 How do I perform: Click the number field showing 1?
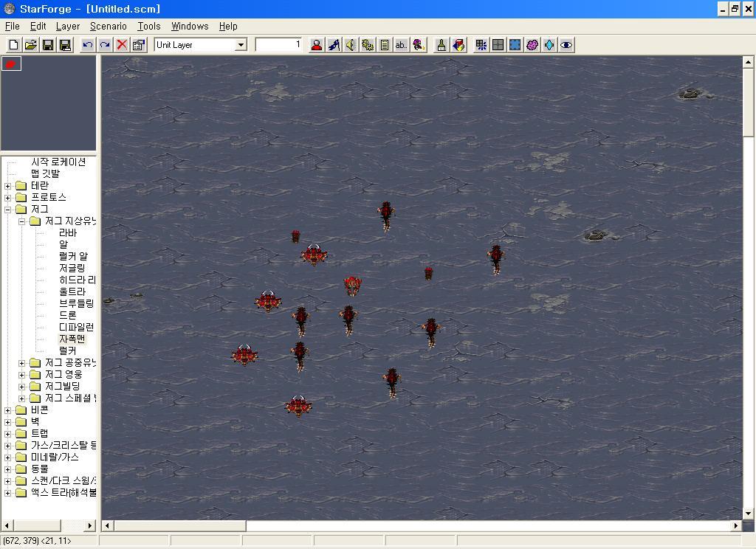point(278,45)
